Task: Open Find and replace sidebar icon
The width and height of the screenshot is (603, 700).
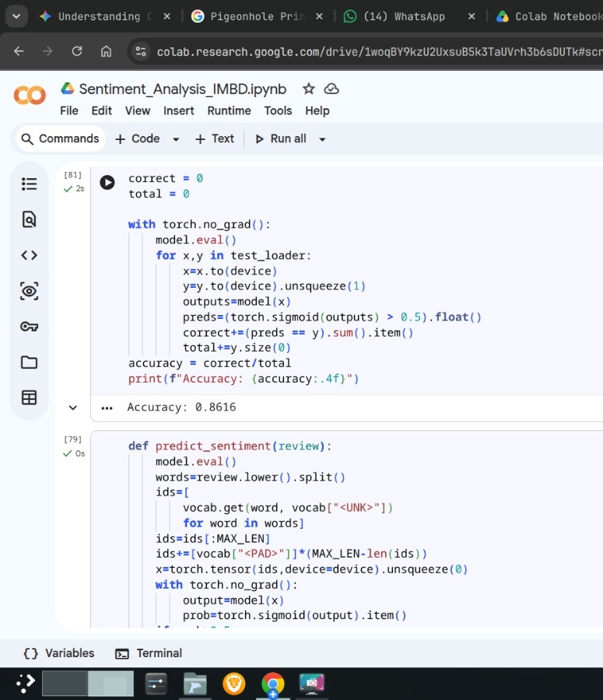Action: (x=29, y=219)
